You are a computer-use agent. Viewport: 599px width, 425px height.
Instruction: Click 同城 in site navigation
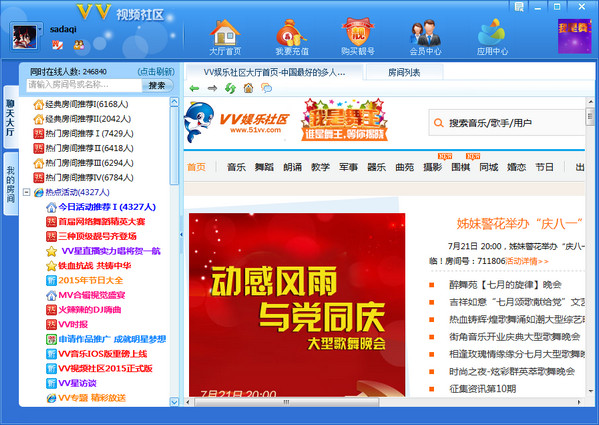(x=489, y=167)
